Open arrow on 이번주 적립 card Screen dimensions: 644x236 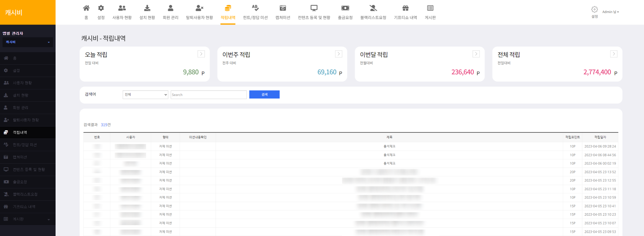click(339, 54)
